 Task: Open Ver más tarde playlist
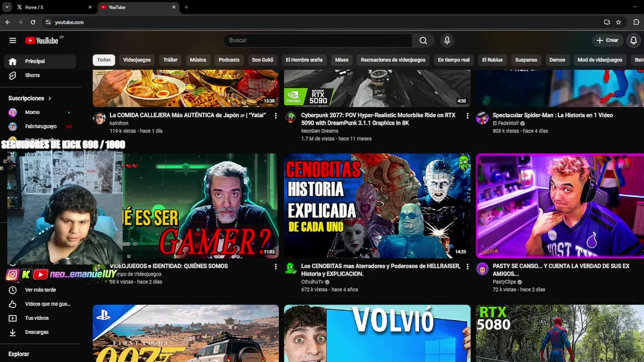[40, 290]
